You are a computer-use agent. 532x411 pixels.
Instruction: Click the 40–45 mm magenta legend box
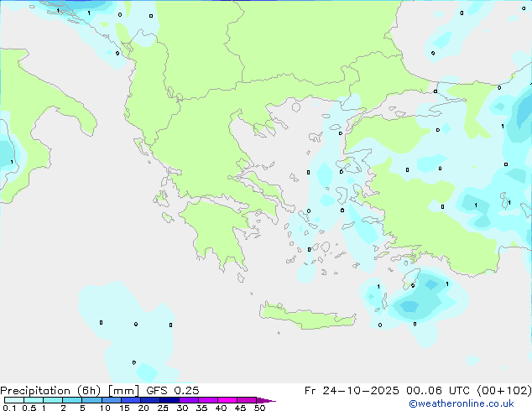(227, 400)
